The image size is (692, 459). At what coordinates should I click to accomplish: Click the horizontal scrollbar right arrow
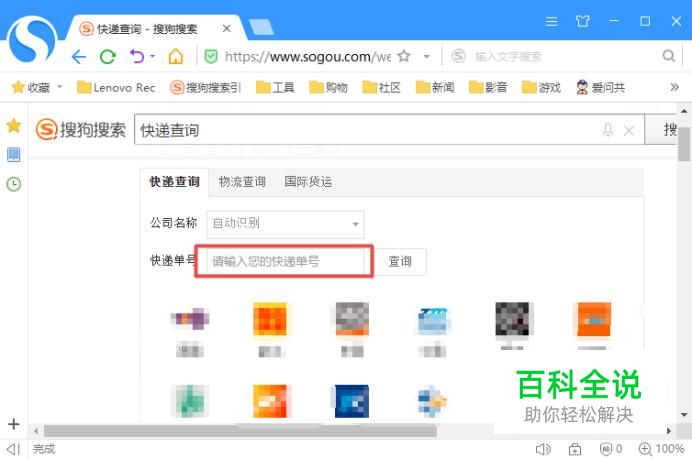(x=669, y=431)
